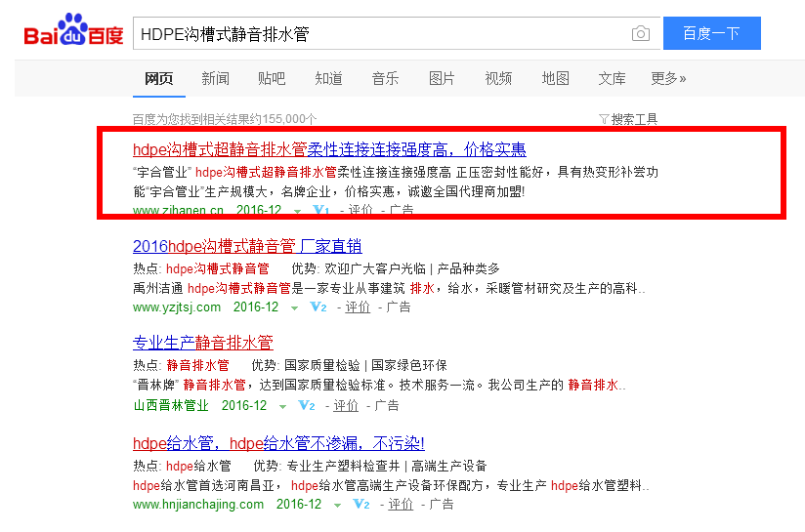Click the www.yzjtsj.com green URL
The width and height of the screenshot is (805, 532).
[x=176, y=307]
